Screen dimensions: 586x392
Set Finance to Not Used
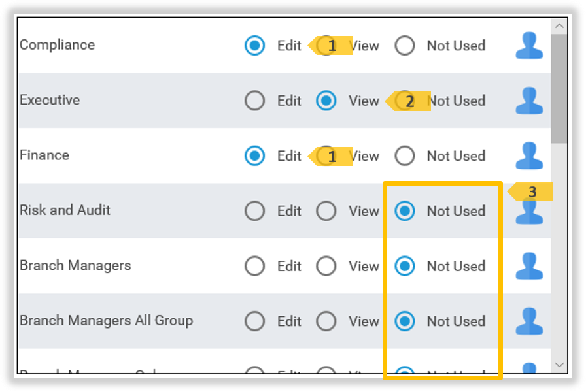(405, 155)
